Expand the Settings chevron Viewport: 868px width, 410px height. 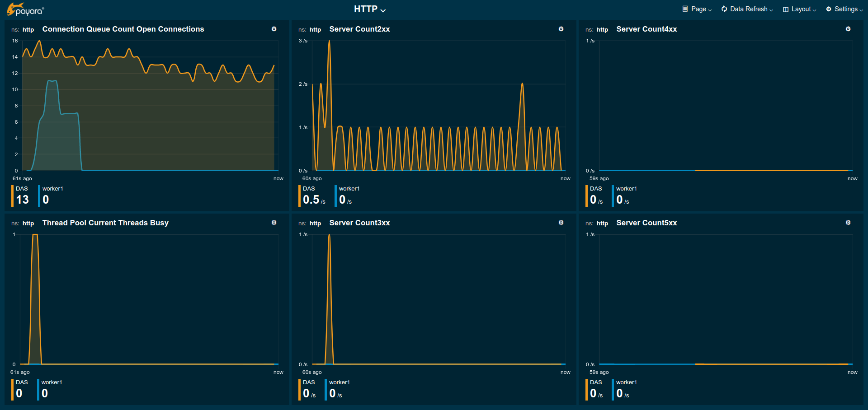click(861, 10)
